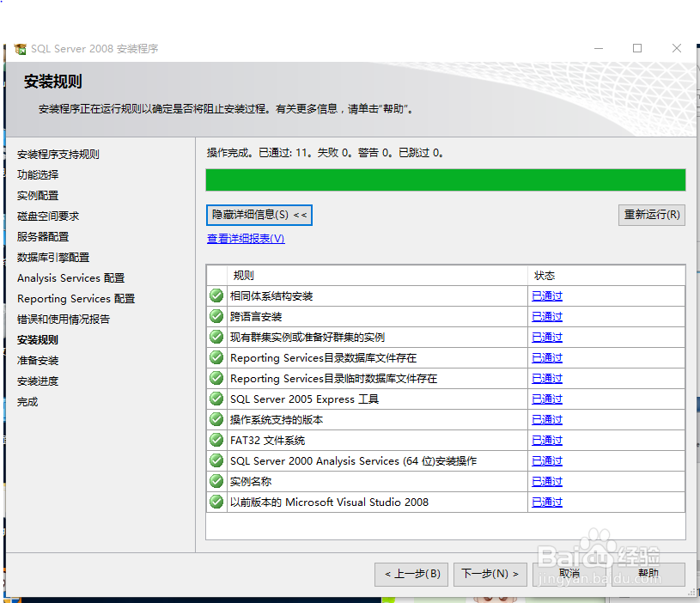700x603 pixels.
Task: Click the green check beside SQL Server 2005 Express 工具
Action: (216, 399)
